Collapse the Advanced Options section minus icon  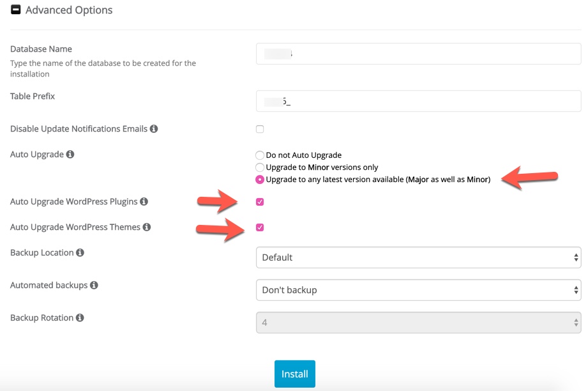16,10
